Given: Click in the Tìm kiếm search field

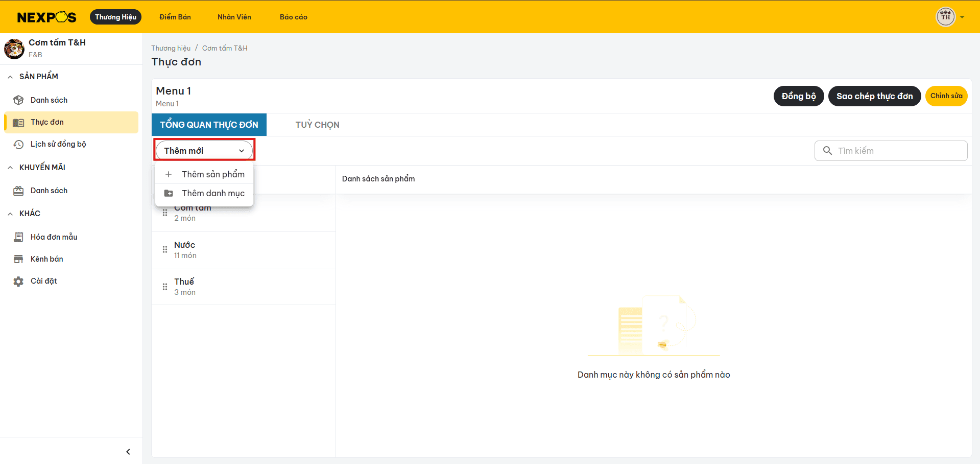Looking at the screenshot, I should (891, 151).
